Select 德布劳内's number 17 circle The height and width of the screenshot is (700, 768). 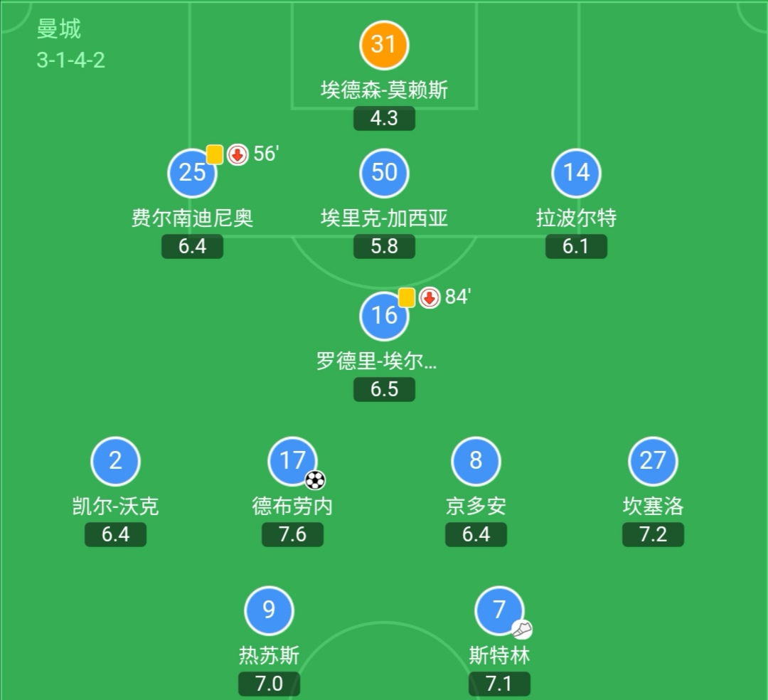292,460
